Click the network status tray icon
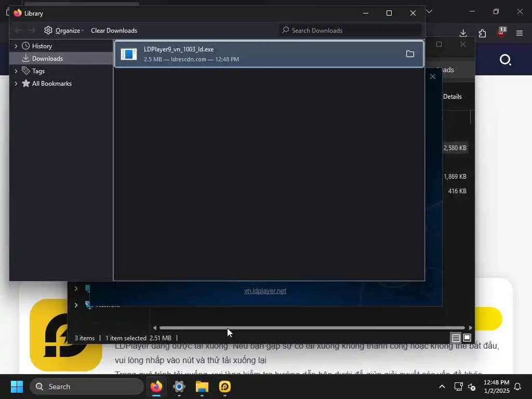Screen dimensions: 532x399 pos(458,387)
